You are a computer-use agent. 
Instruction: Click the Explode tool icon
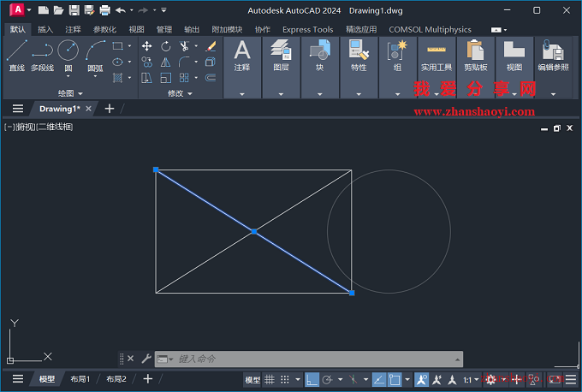211,62
